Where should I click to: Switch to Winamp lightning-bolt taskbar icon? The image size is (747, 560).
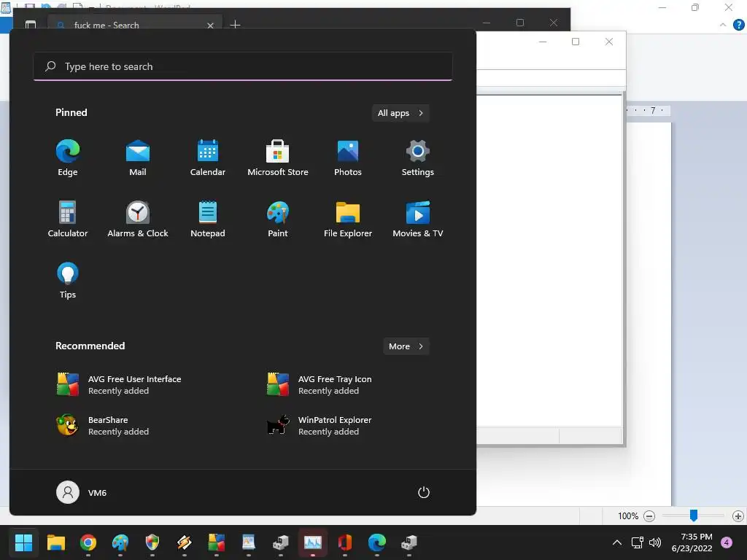click(x=185, y=542)
